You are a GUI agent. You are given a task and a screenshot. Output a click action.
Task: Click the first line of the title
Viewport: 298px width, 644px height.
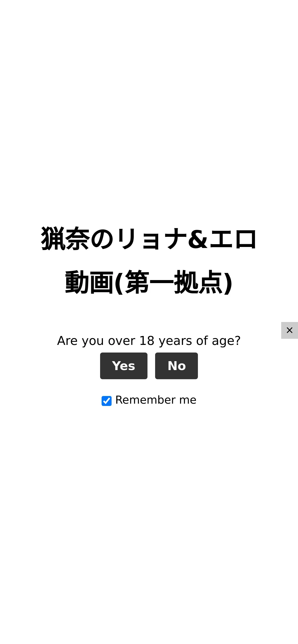149,239
